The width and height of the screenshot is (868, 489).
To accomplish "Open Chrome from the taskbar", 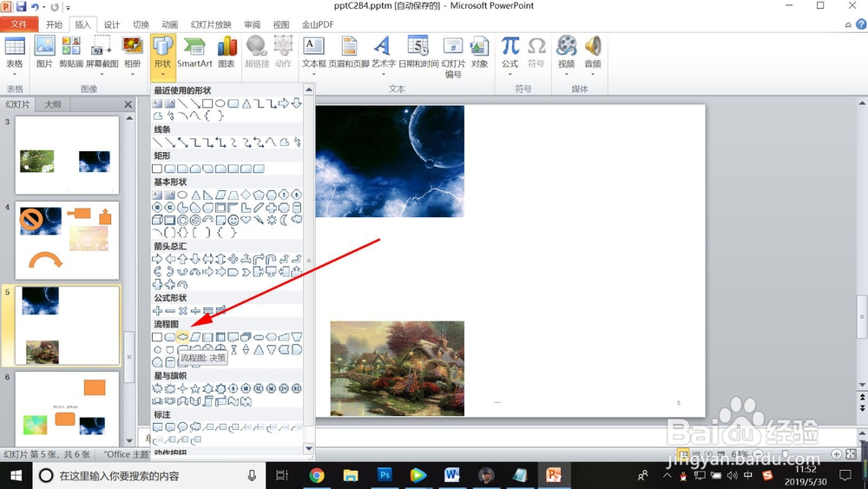I will point(317,475).
